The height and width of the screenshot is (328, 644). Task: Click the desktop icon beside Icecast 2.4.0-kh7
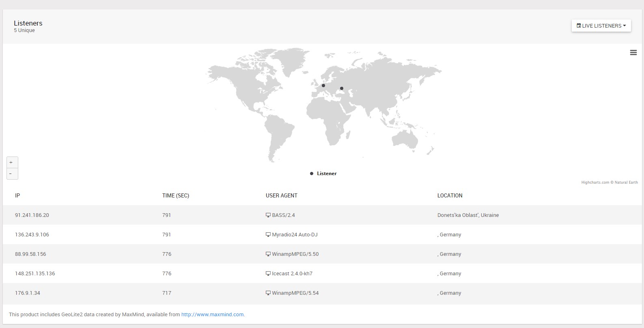coord(268,273)
